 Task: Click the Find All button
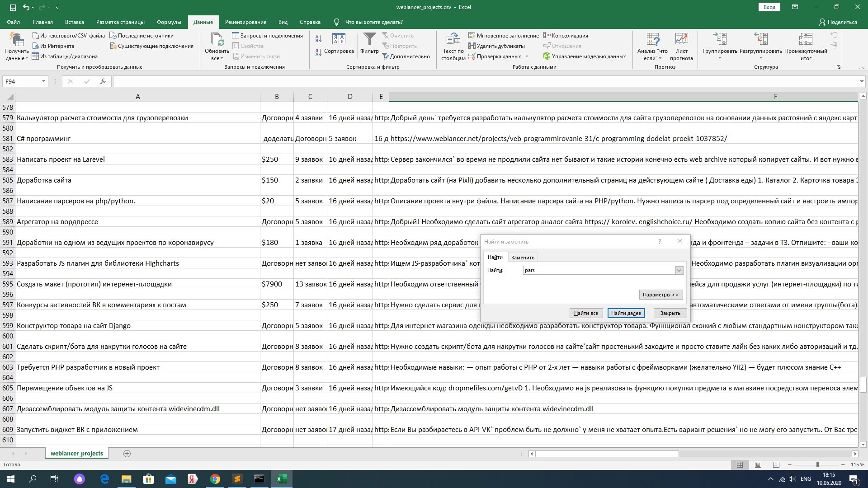pyautogui.click(x=586, y=313)
